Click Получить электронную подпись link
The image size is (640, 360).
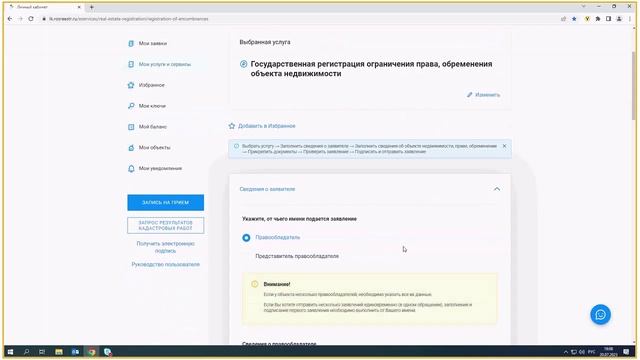pyautogui.click(x=165, y=247)
